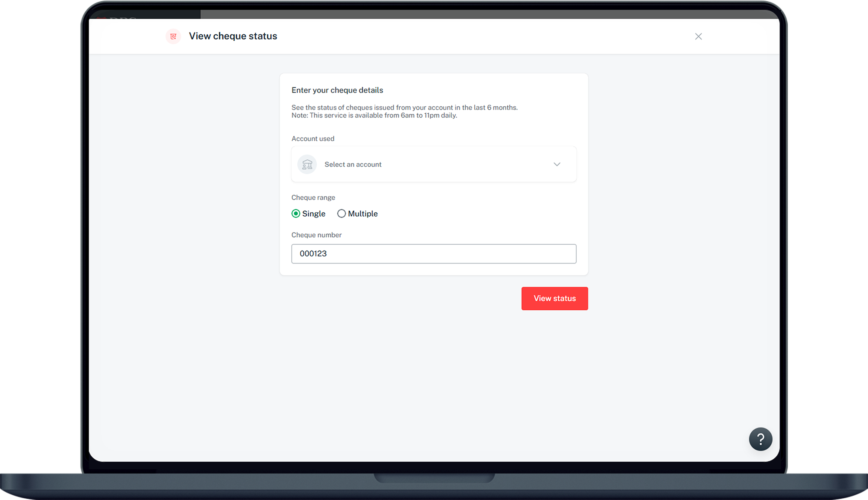This screenshot has height=500, width=868.
Task: Focus the Cheque number input field
Action: (434, 254)
